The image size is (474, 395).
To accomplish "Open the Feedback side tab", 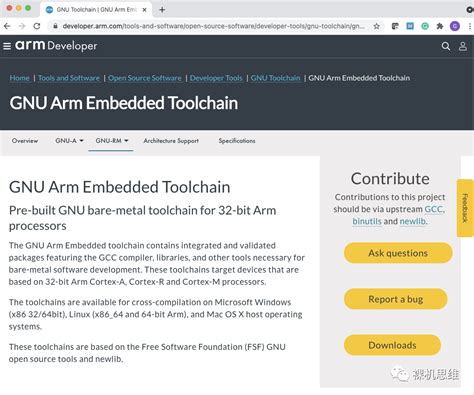I will [x=465, y=208].
